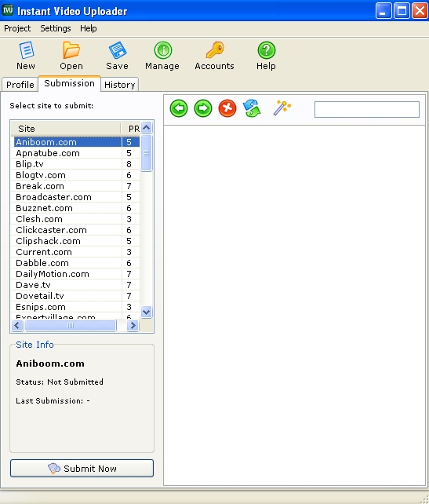
Task: Click the horizontal scroll left arrow
Action: coord(17,326)
